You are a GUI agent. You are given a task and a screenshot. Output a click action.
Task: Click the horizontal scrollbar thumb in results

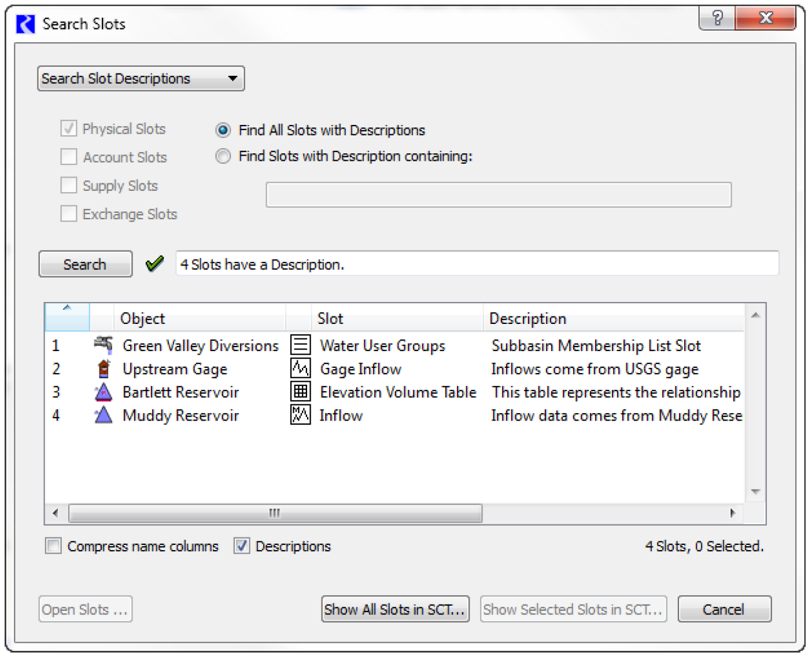[x=275, y=513]
